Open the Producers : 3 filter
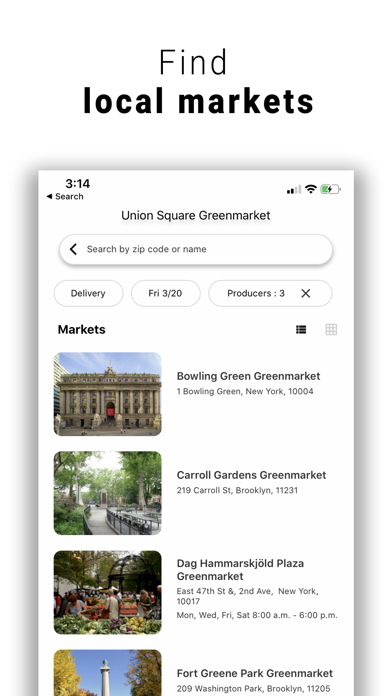The height and width of the screenshot is (696, 392). tap(256, 293)
